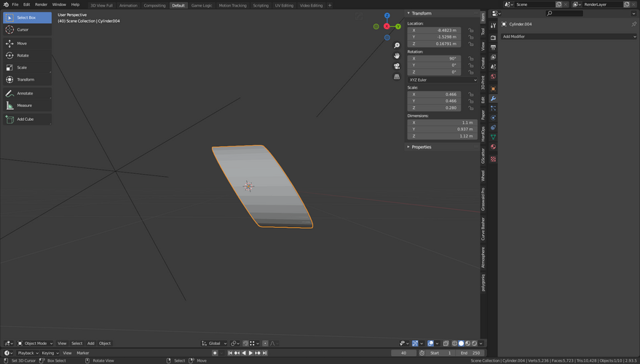Open the Render menu
640x364 pixels.
41,4
